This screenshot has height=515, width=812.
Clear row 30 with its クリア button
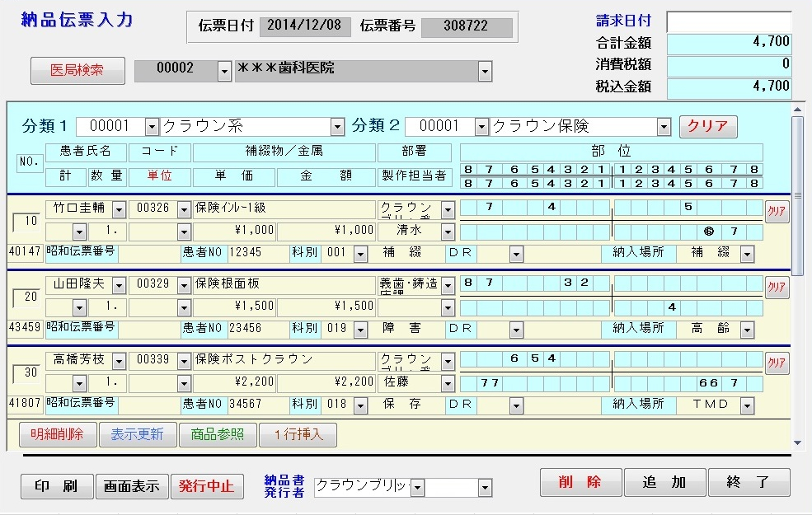(777, 363)
